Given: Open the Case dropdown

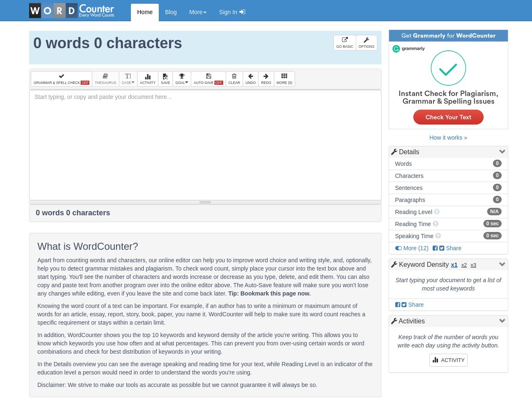Looking at the screenshot, I should click(128, 79).
